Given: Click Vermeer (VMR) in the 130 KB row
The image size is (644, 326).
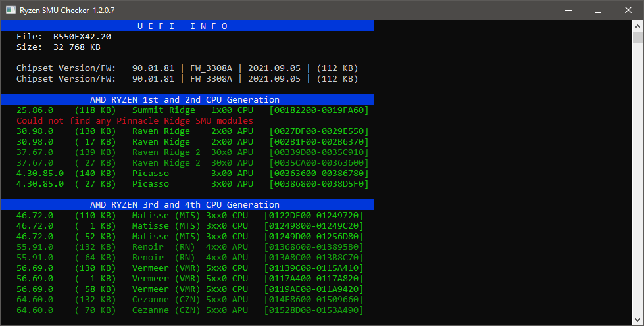Looking at the screenshot, I should (x=166, y=268).
